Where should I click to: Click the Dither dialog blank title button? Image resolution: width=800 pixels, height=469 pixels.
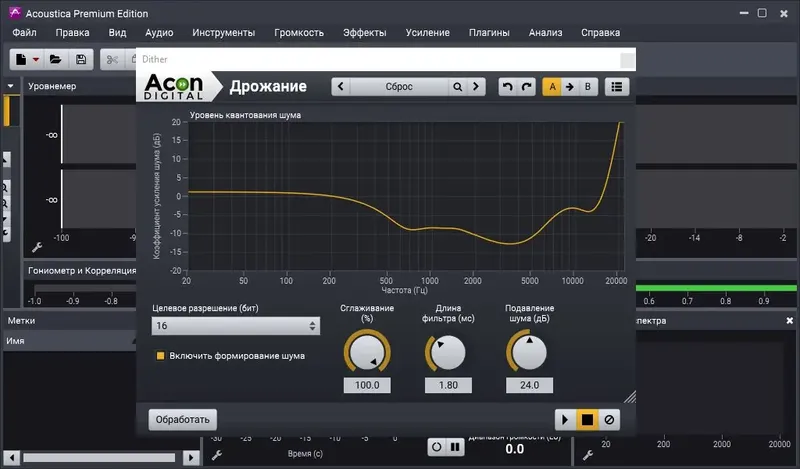[628, 60]
